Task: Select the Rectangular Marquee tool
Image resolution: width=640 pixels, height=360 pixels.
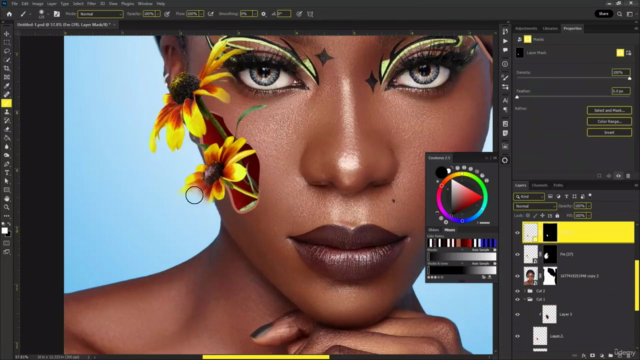Action: tap(7, 42)
